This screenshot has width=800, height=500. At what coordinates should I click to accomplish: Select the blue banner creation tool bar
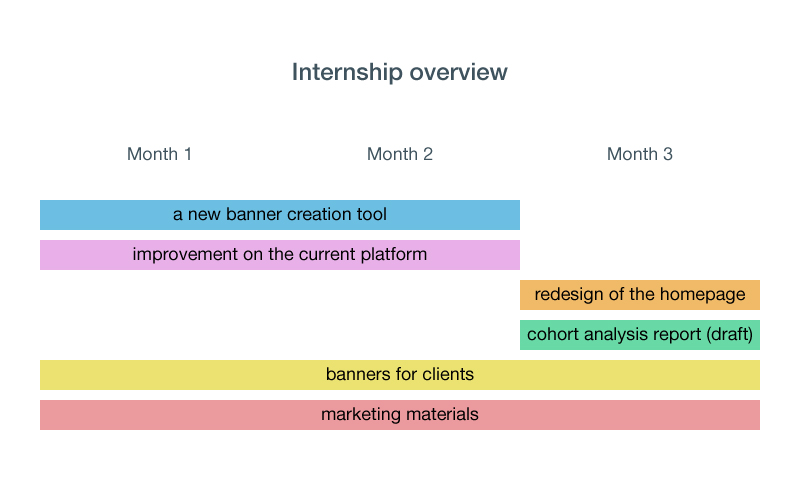pos(280,215)
